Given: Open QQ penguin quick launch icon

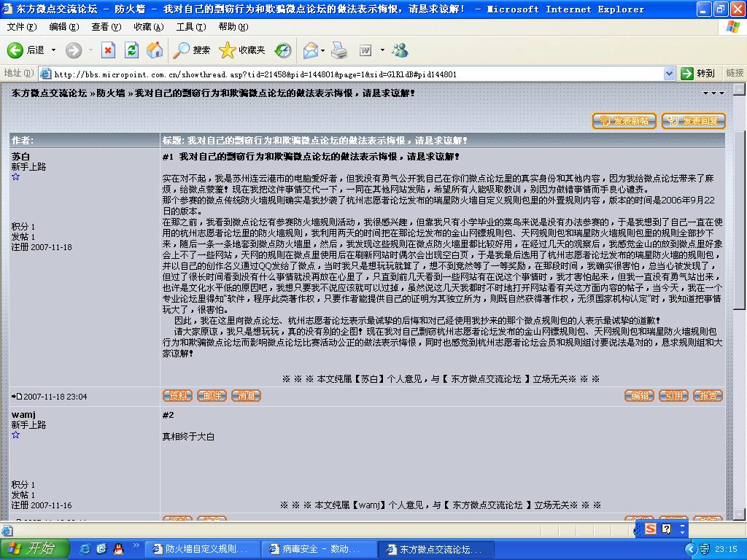Looking at the screenshot, I should (118, 549).
